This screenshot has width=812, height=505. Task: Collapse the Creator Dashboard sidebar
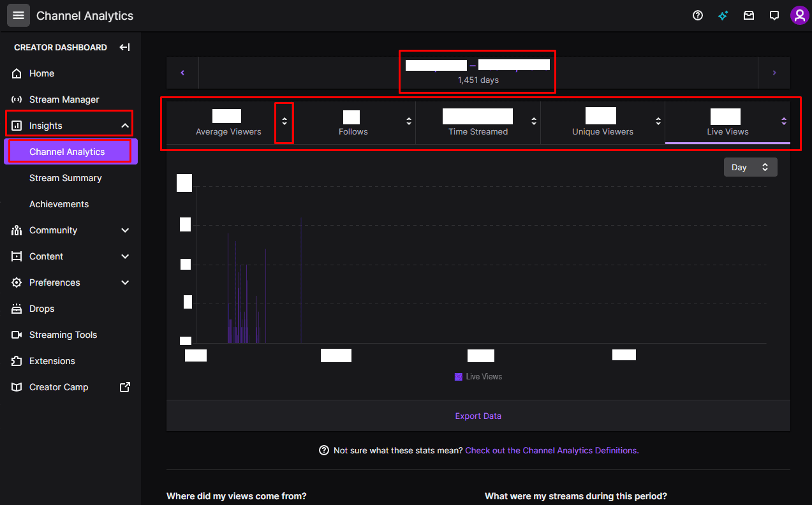[x=125, y=47]
